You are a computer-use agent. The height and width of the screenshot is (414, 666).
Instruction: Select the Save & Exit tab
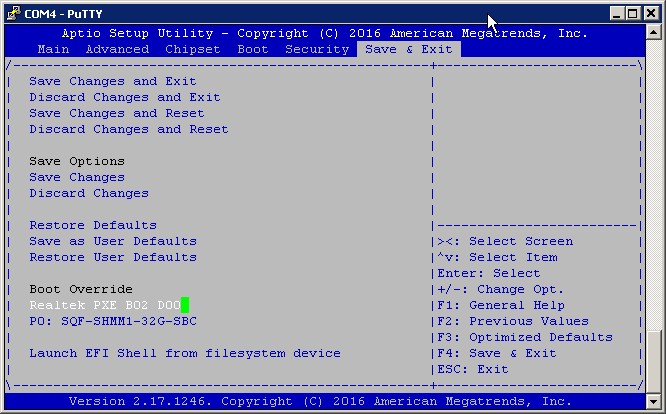(409, 49)
